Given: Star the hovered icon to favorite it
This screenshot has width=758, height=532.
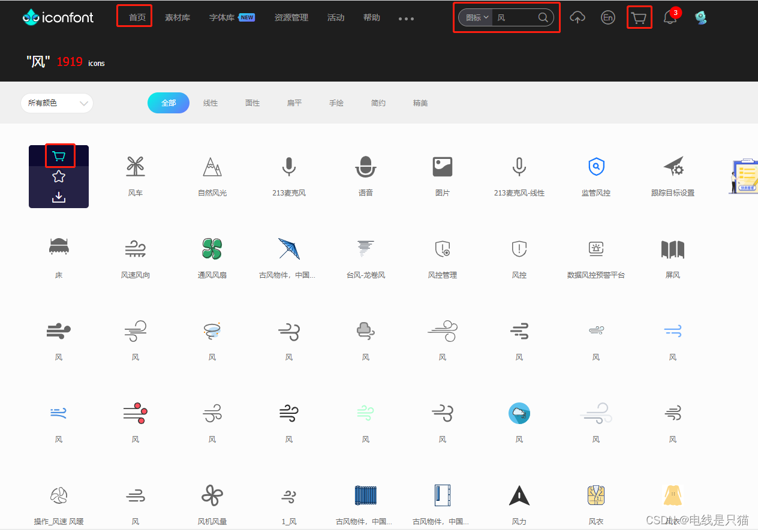Looking at the screenshot, I should (x=58, y=176).
